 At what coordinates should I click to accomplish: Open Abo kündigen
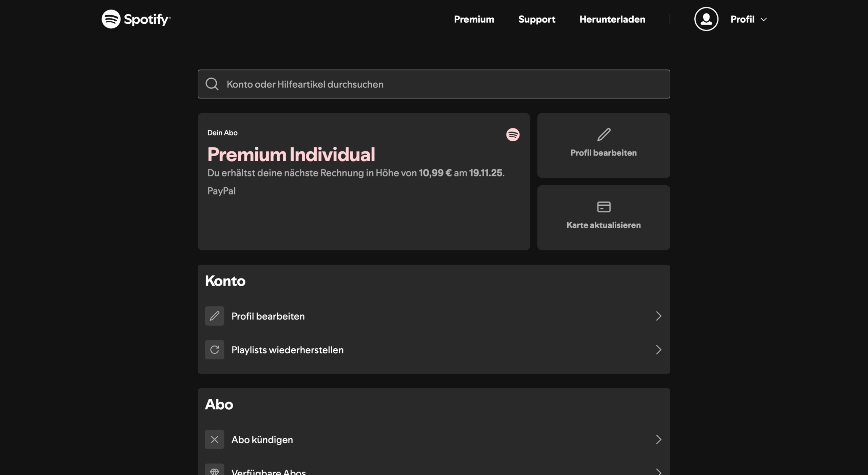click(434, 439)
